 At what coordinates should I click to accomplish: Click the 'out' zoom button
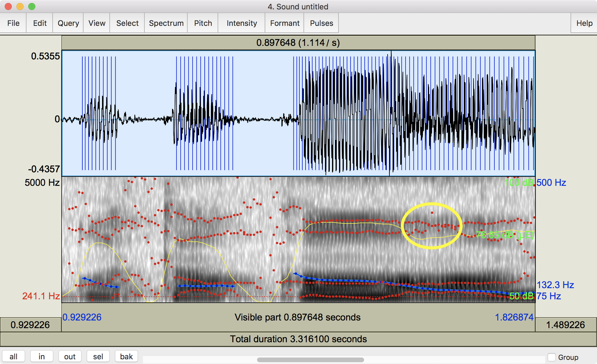[x=70, y=356]
